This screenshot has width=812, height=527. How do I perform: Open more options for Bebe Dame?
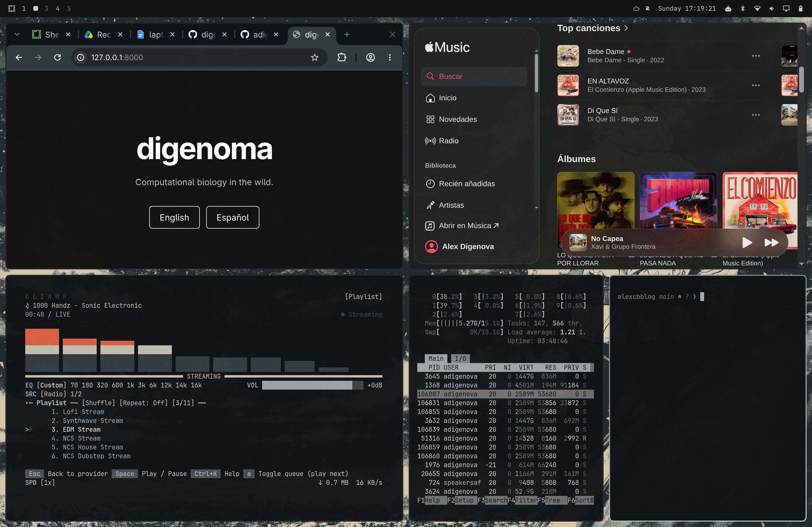(x=756, y=56)
